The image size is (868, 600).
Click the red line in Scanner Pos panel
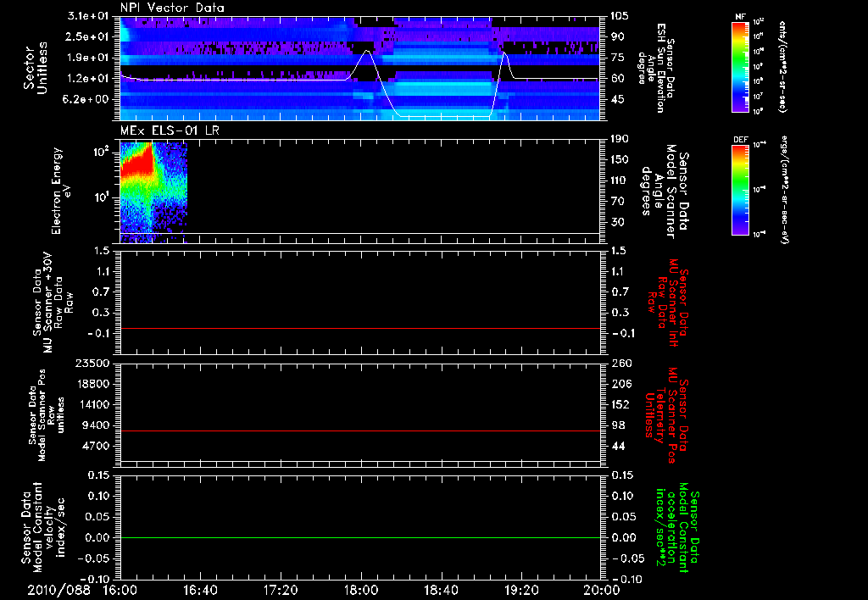point(359,431)
